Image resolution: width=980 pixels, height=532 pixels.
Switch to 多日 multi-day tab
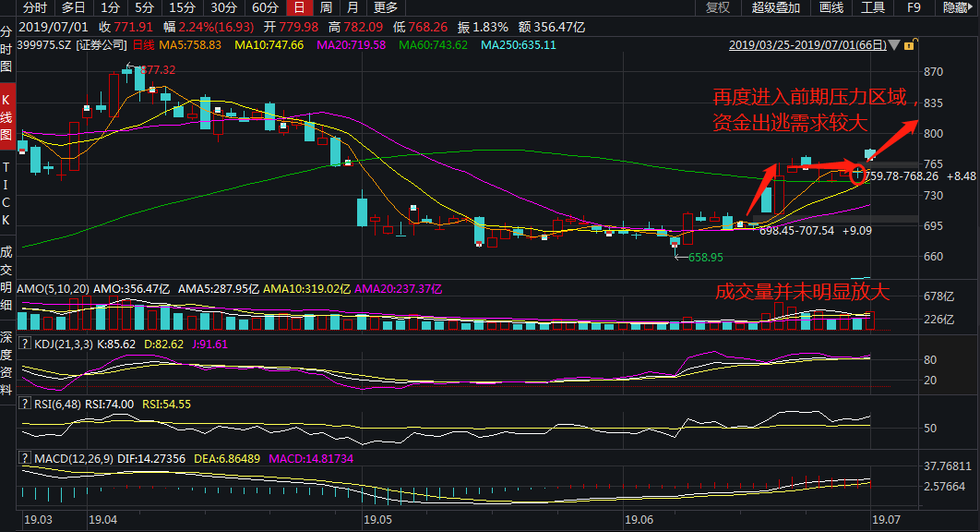73,7
